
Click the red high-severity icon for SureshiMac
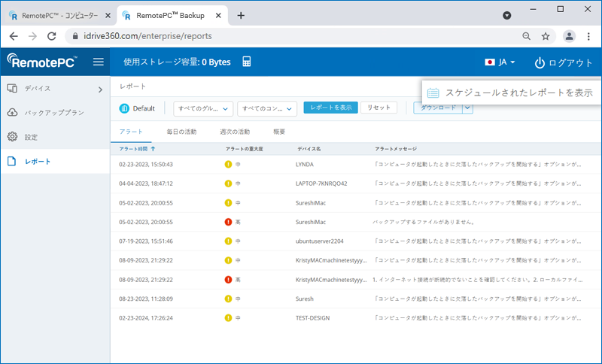(228, 222)
